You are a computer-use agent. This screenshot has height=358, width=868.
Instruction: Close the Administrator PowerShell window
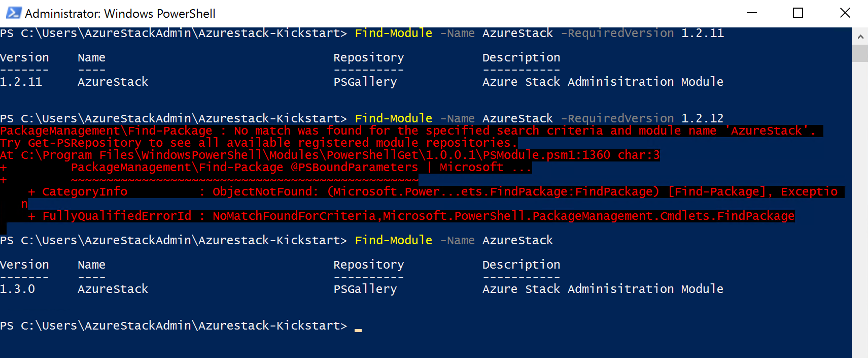845,13
